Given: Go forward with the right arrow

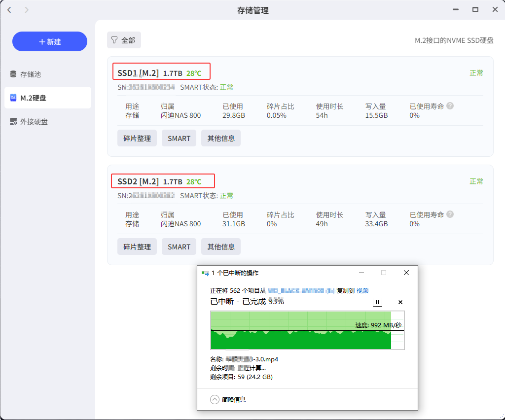Looking at the screenshot, I should click(x=27, y=10).
